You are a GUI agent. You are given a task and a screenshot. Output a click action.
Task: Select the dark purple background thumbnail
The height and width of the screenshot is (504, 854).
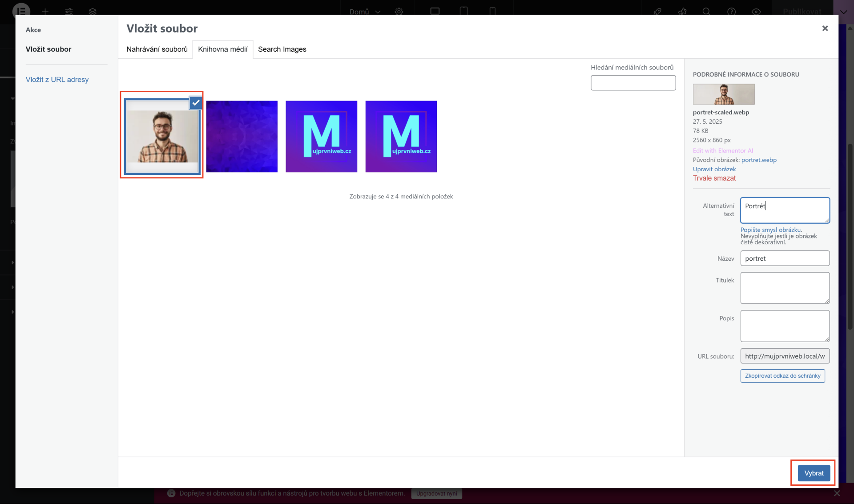coord(242,136)
